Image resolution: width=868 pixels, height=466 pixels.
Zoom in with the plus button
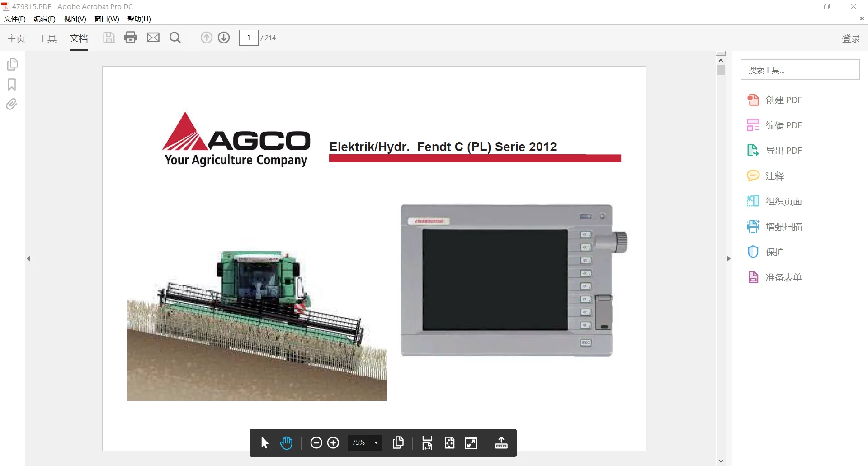(x=333, y=443)
